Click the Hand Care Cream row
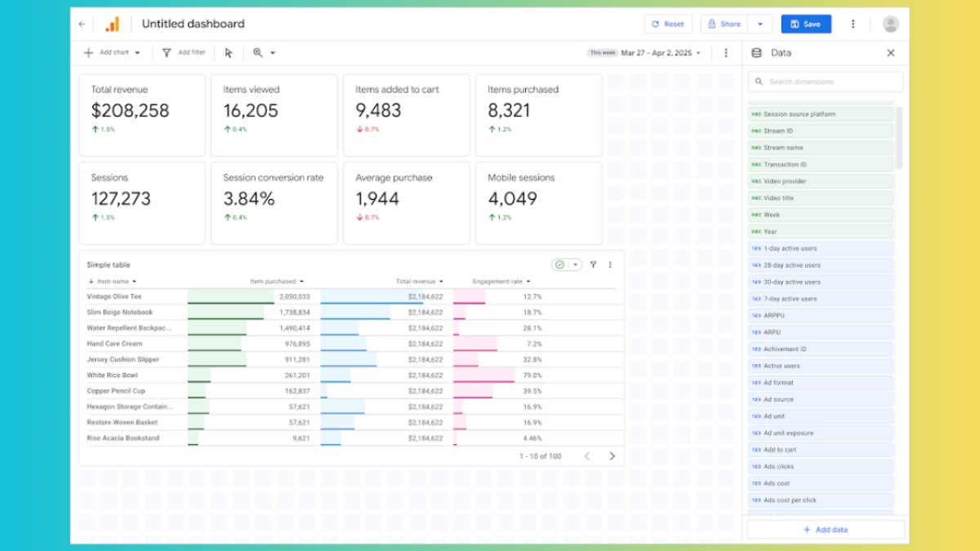The width and height of the screenshot is (980, 551). (x=351, y=344)
